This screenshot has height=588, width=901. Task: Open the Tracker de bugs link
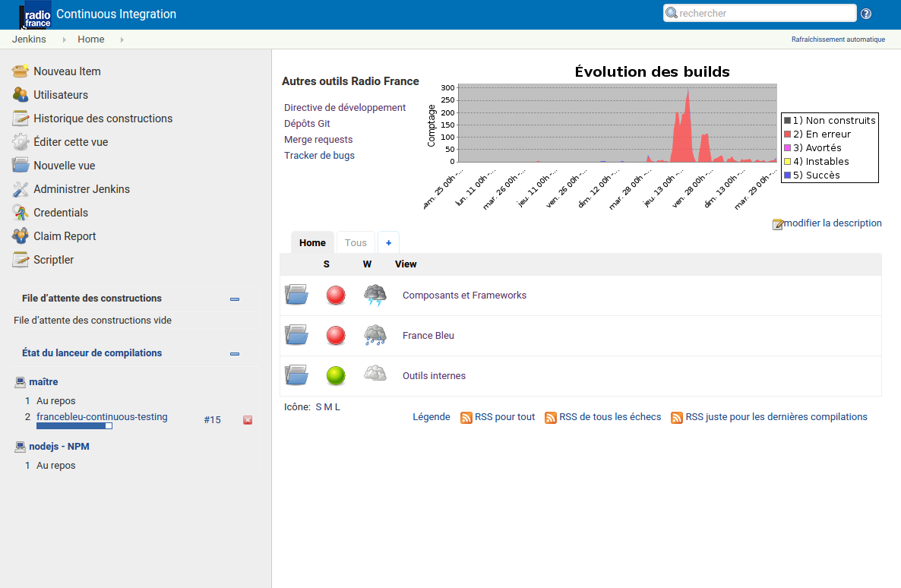coord(320,156)
